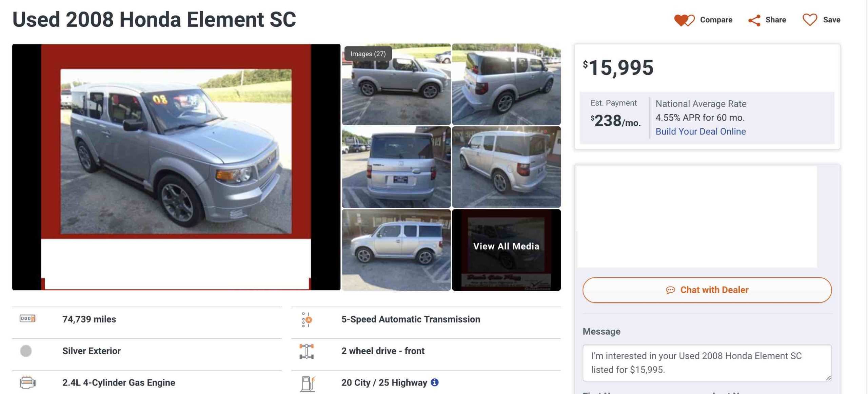Viewport: 868px width, 394px height.
Task: Click the drivetrain icon by 2 wheel drive
Action: click(x=307, y=351)
